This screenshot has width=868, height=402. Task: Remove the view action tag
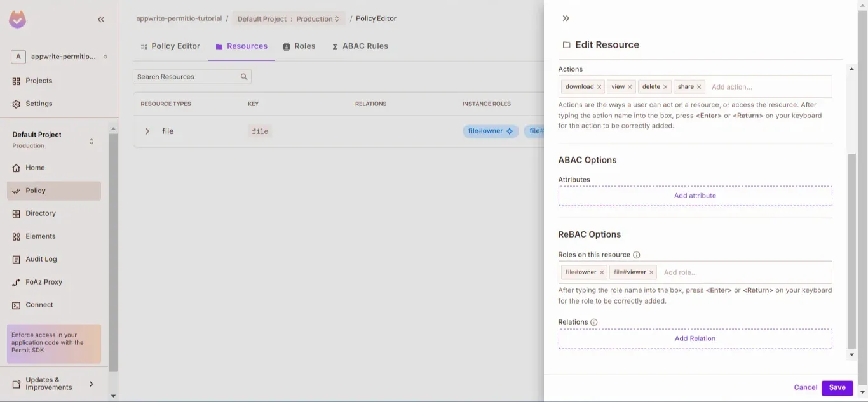[630, 87]
